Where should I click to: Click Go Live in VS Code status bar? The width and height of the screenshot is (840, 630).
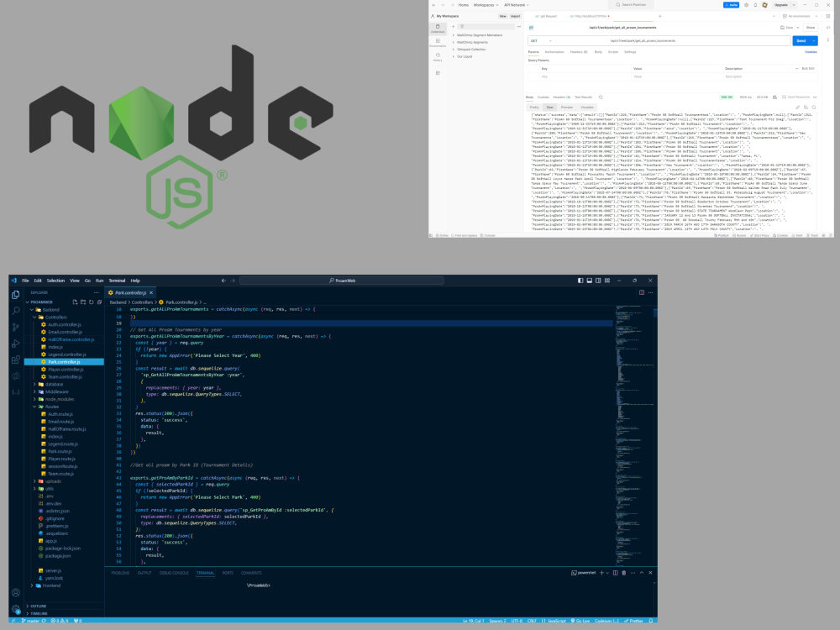point(580,621)
